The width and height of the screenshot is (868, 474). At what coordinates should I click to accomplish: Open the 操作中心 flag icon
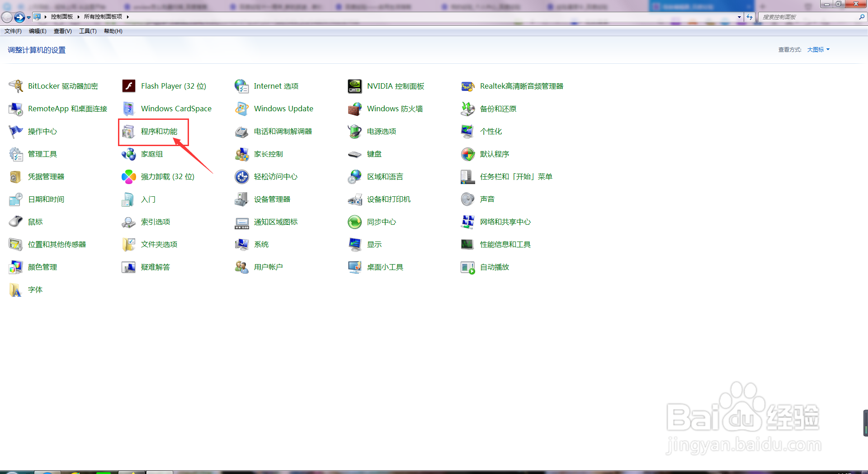point(16,131)
